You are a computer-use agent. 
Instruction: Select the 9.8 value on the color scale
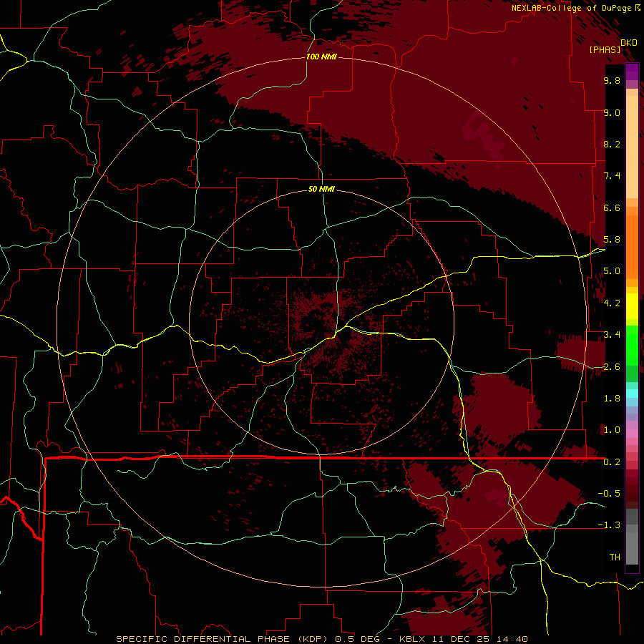coord(612,80)
